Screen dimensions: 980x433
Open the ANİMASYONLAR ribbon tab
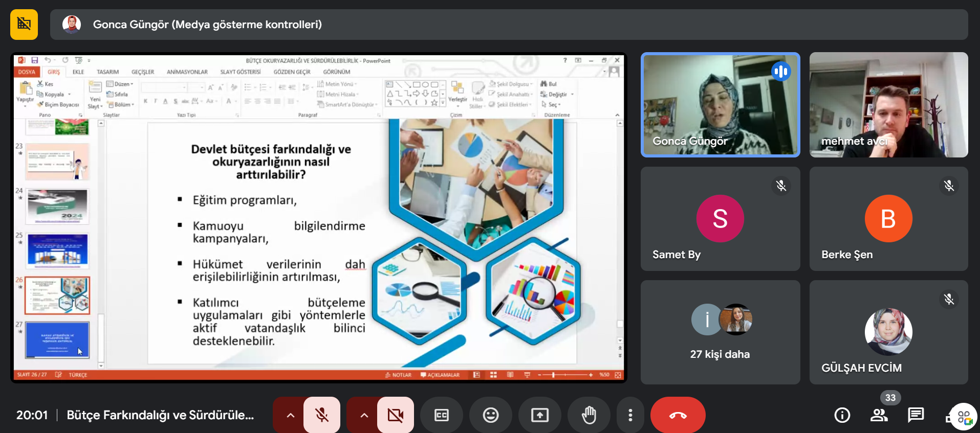(187, 72)
